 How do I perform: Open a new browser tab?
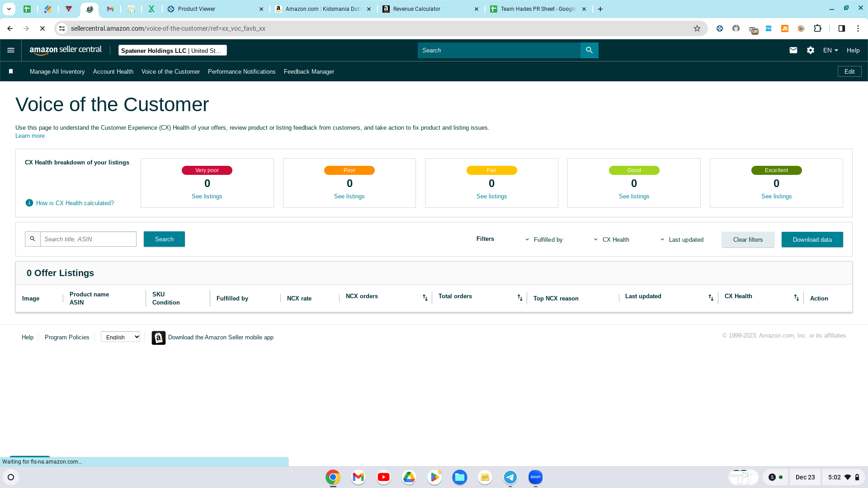[x=600, y=9]
